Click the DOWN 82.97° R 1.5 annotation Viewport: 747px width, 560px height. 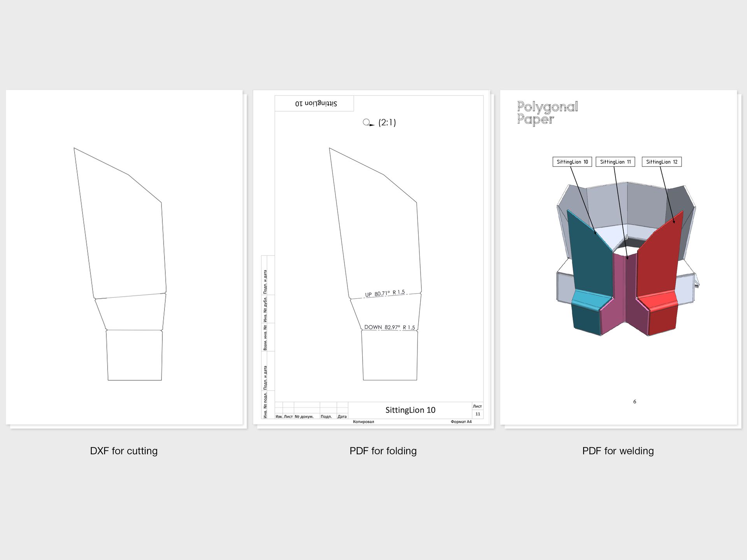click(x=389, y=327)
